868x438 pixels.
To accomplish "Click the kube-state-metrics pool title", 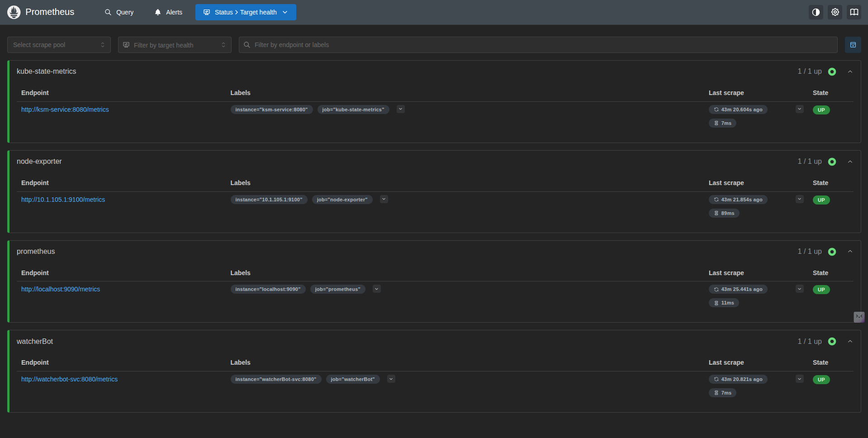I will (47, 71).
